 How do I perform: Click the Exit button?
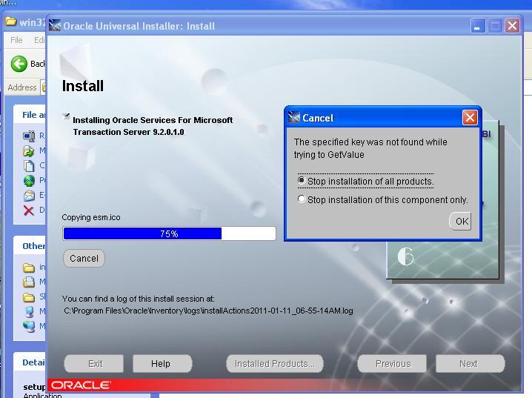(94, 364)
